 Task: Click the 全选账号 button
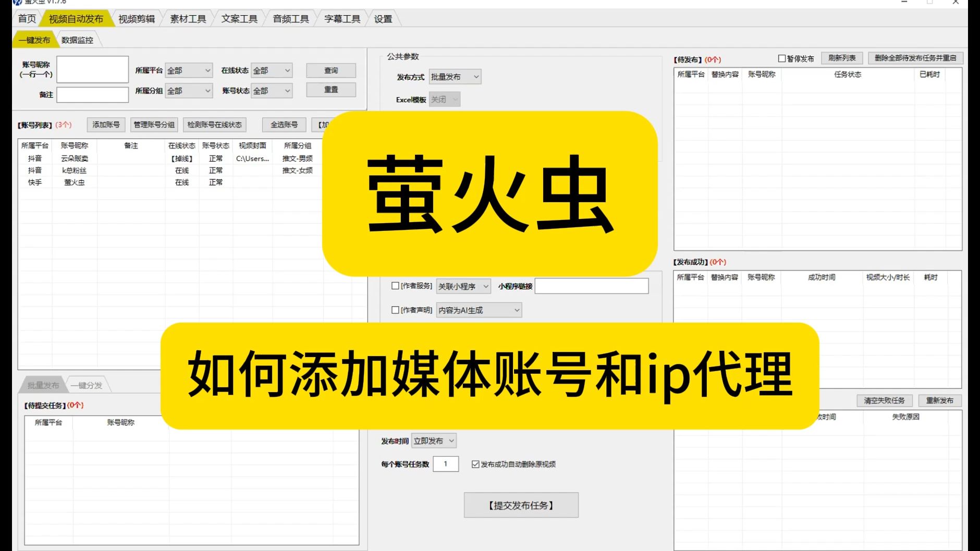pos(284,125)
